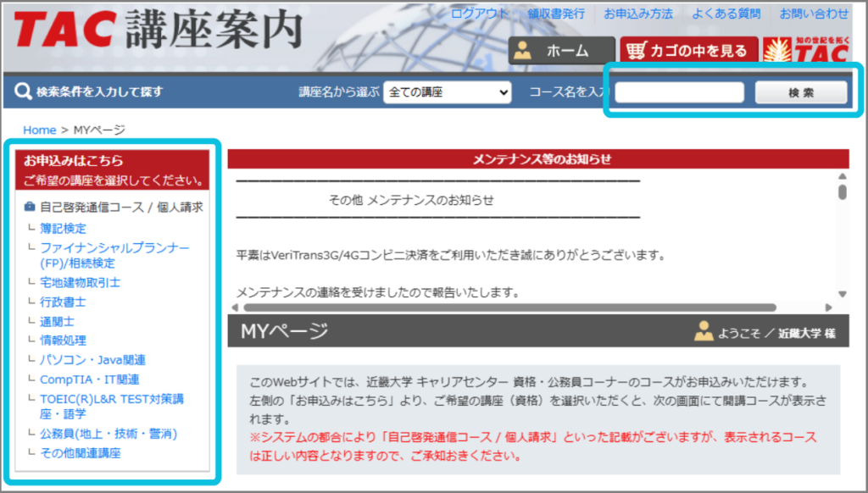Screen dimensions: 868x493
Task: Click the ログアウト logout link
Action: click(479, 14)
